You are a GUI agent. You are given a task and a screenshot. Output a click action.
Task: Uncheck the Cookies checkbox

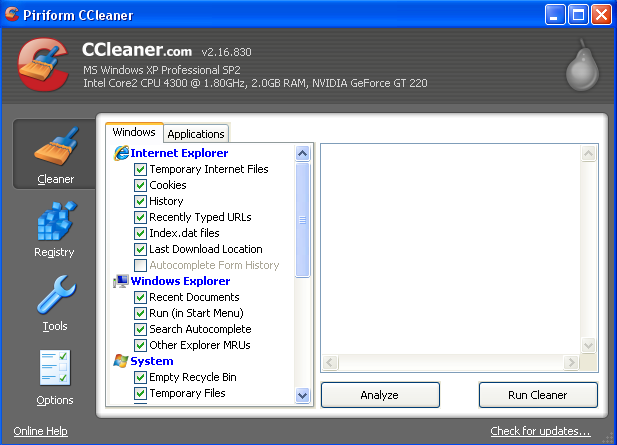(x=140, y=185)
